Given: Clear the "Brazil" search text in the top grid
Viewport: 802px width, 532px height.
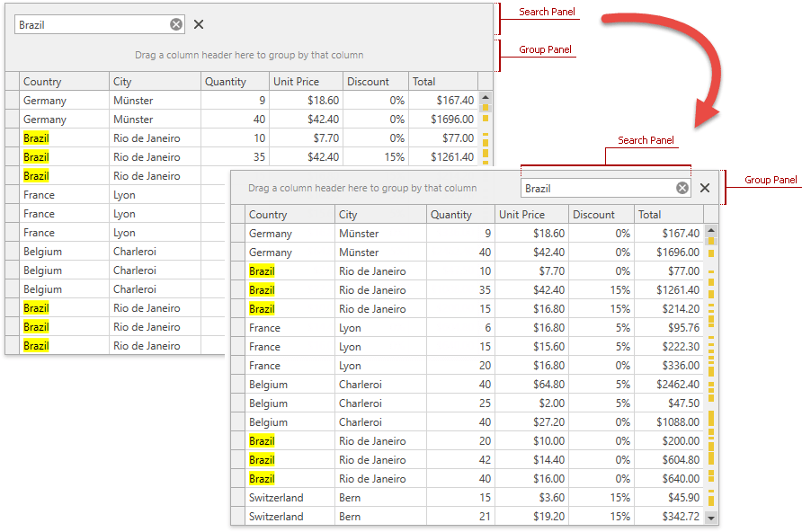Looking at the screenshot, I should pos(176,24).
